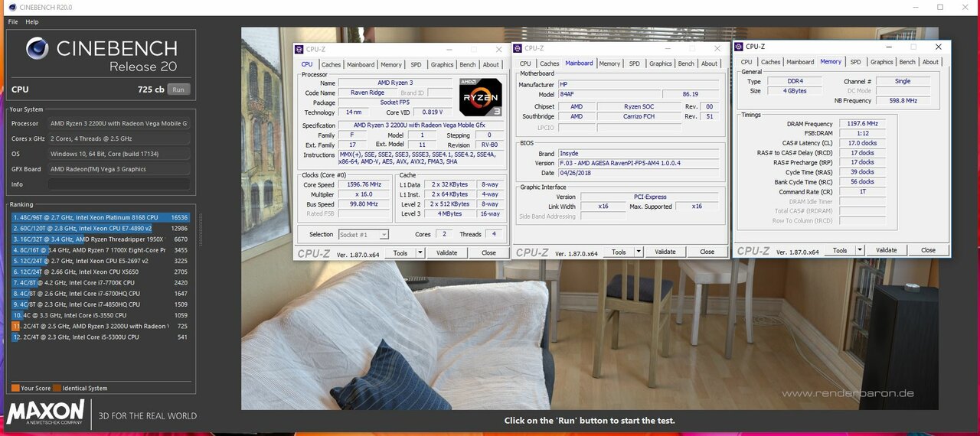Click title icon of CPU-Z Memory window
This screenshot has height=436, width=980.
click(740, 47)
